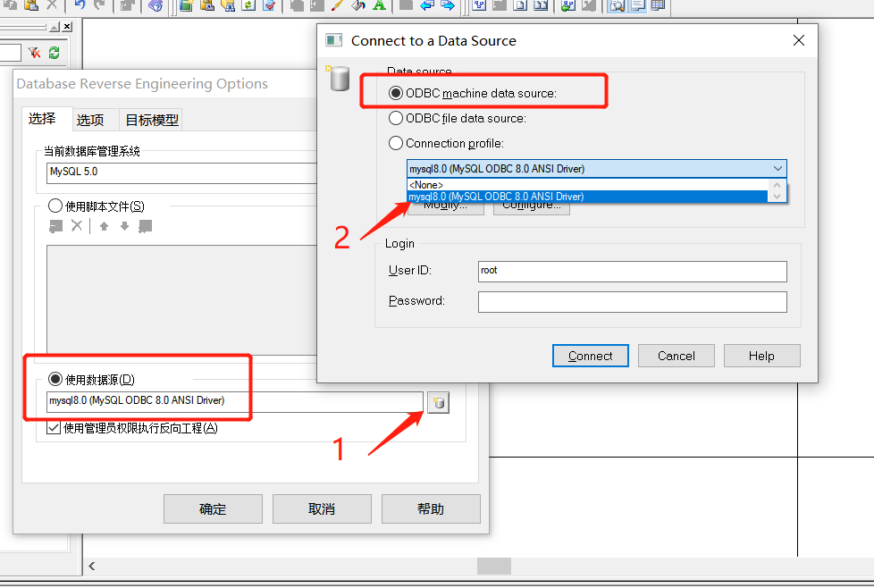Image resolution: width=874 pixels, height=588 pixels.
Task: Close the Connect to a Data Source dialog
Action: [798, 40]
